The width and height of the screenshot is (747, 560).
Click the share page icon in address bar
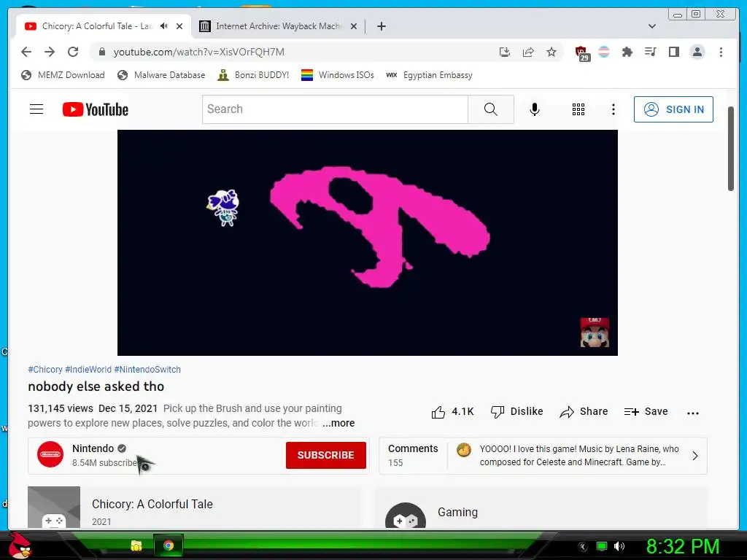click(528, 52)
